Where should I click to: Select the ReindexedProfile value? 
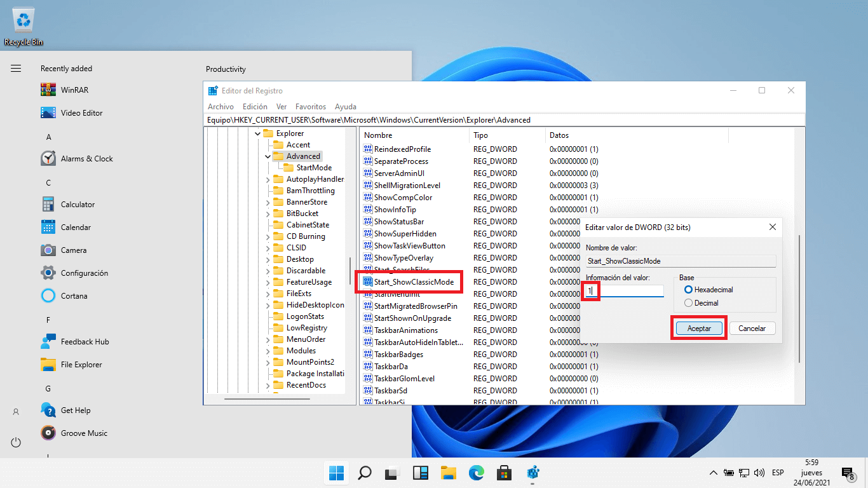click(x=402, y=149)
